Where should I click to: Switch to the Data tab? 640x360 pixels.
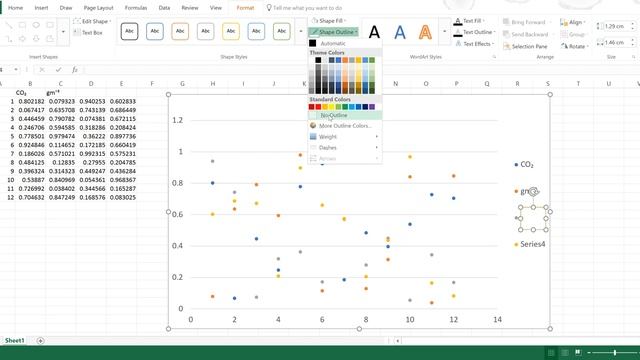[164, 8]
